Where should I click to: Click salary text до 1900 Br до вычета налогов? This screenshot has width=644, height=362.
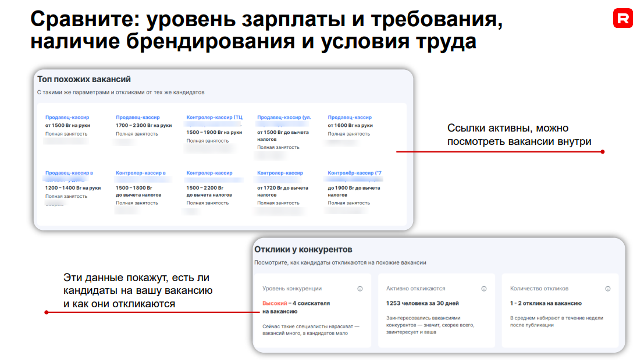[x=354, y=191]
